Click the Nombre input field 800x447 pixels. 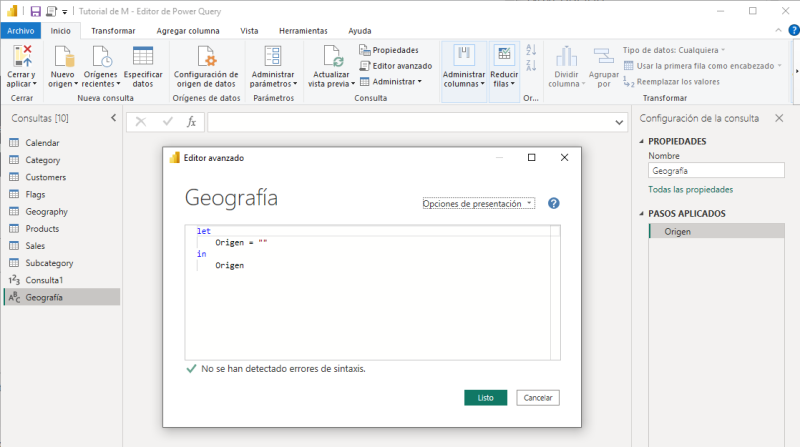716,170
